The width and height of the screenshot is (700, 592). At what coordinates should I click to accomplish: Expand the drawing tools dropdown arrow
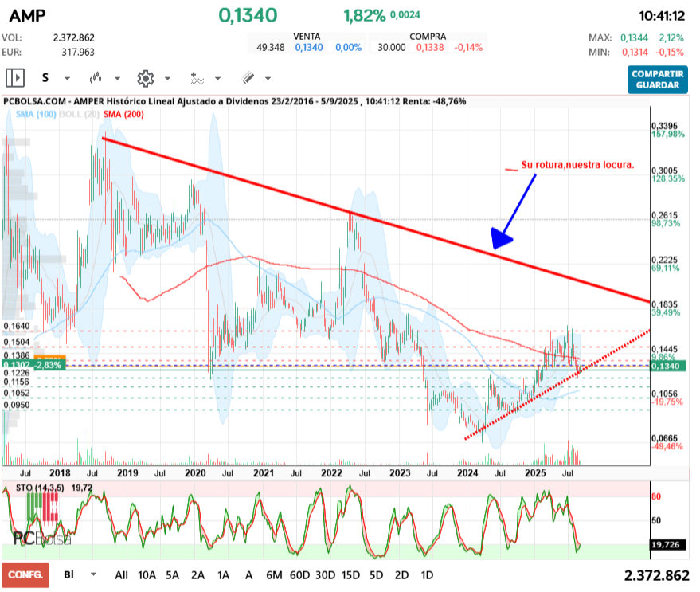pyautogui.click(x=268, y=79)
